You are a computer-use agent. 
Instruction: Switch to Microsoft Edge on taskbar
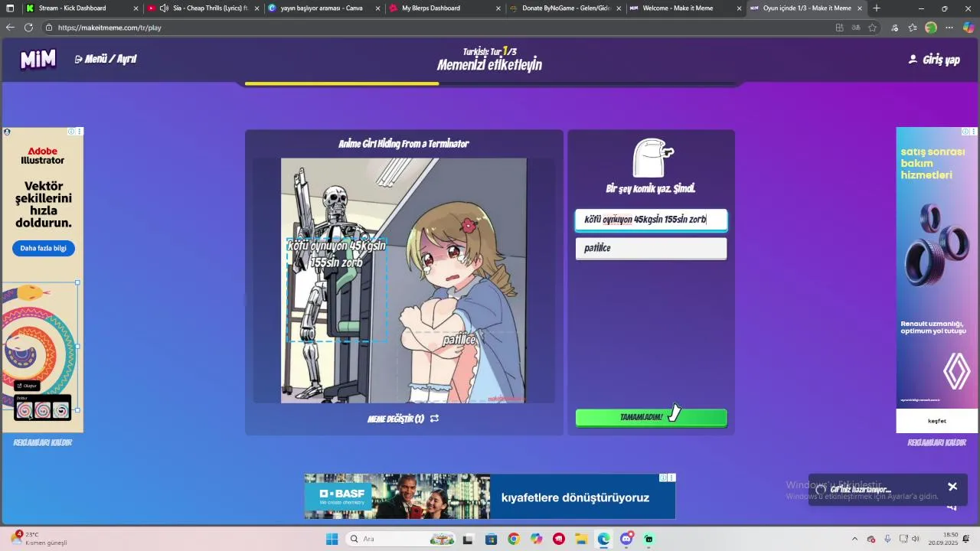tap(604, 539)
